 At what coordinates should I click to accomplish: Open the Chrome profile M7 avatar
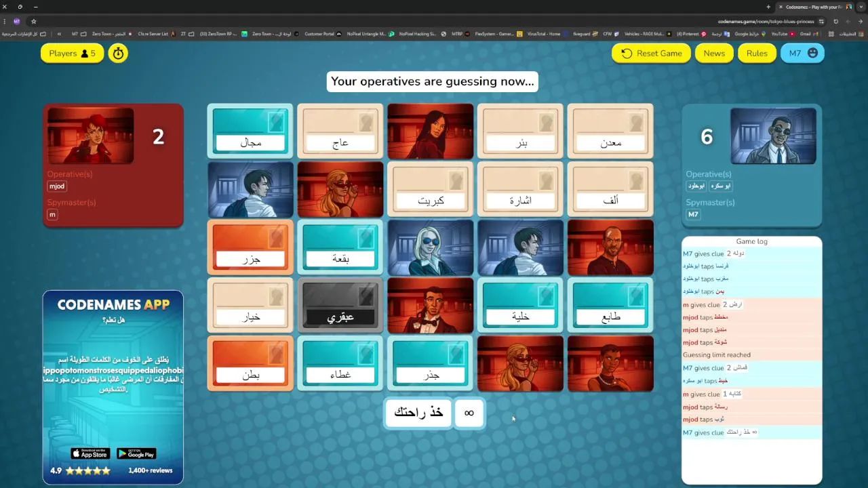click(17, 21)
